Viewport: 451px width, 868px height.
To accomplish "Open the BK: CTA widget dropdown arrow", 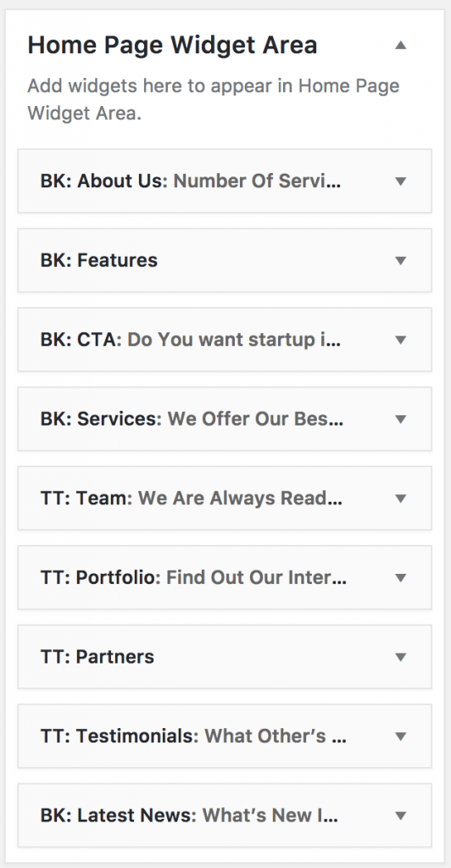I will coord(401,339).
